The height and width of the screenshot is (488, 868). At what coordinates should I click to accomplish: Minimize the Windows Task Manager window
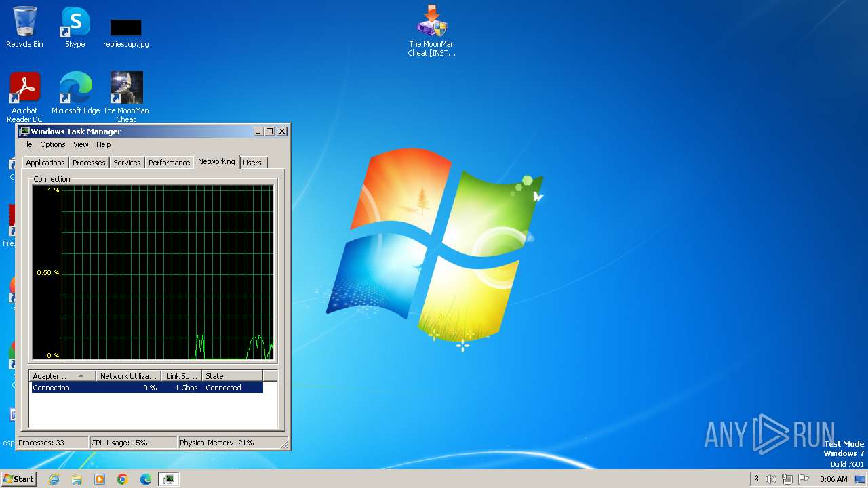pyautogui.click(x=259, y=131)
